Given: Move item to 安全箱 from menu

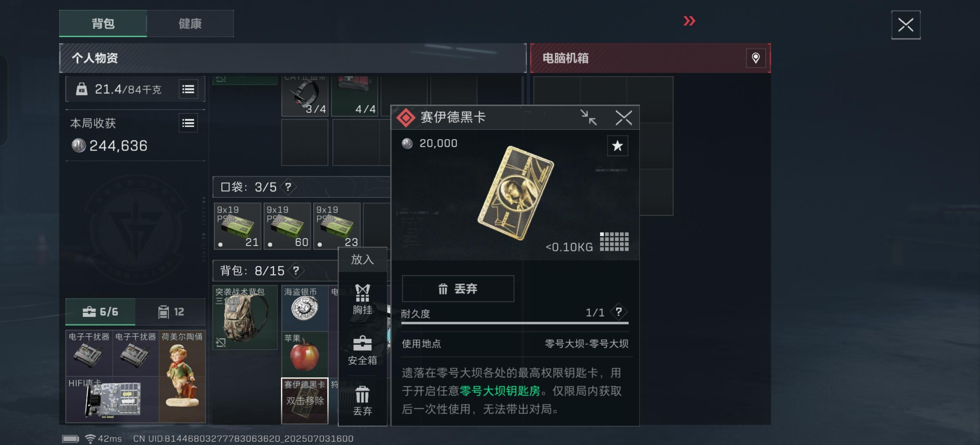Looking at the screenshot, I should point(362,350).
